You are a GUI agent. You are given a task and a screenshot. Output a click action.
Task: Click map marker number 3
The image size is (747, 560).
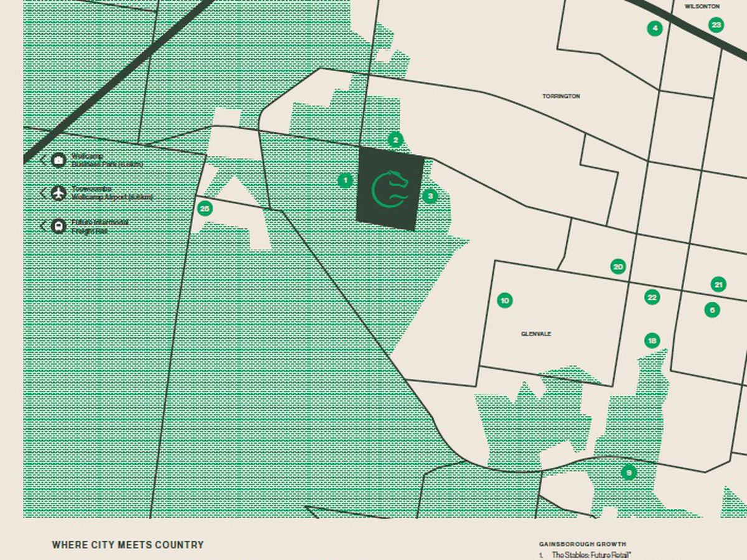click(x=430, y=197)
